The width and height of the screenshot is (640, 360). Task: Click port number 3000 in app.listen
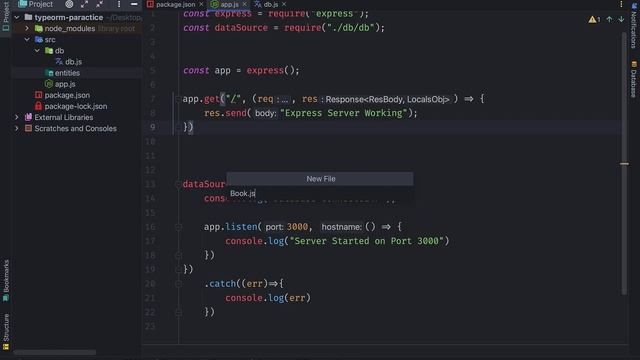pyautogui.click(x=297, y=227)
